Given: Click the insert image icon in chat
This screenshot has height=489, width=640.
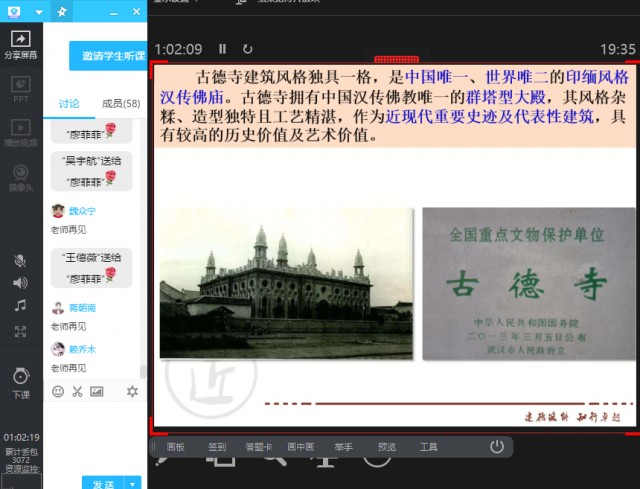Looking at the screenshot, I should 97,391.
